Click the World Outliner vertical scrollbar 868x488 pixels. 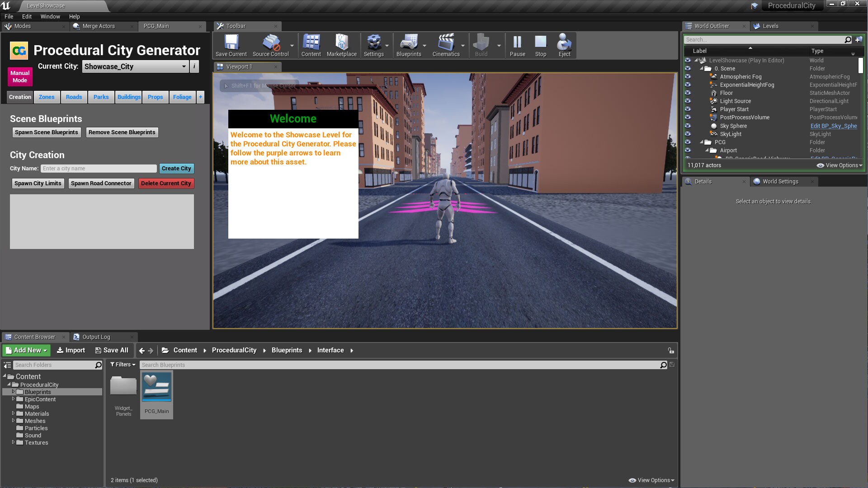(x=860, y=66)
